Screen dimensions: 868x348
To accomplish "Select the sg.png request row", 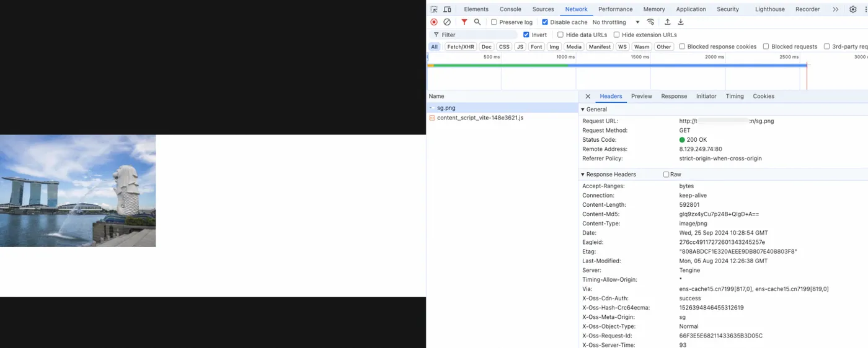I will click(x=502, y=108).
